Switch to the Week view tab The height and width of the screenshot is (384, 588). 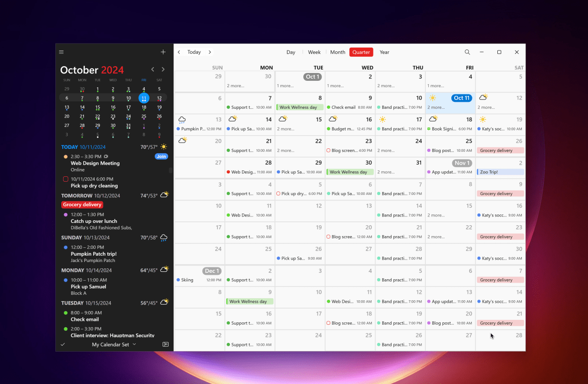pyautogui.click(x=314, y=52)
